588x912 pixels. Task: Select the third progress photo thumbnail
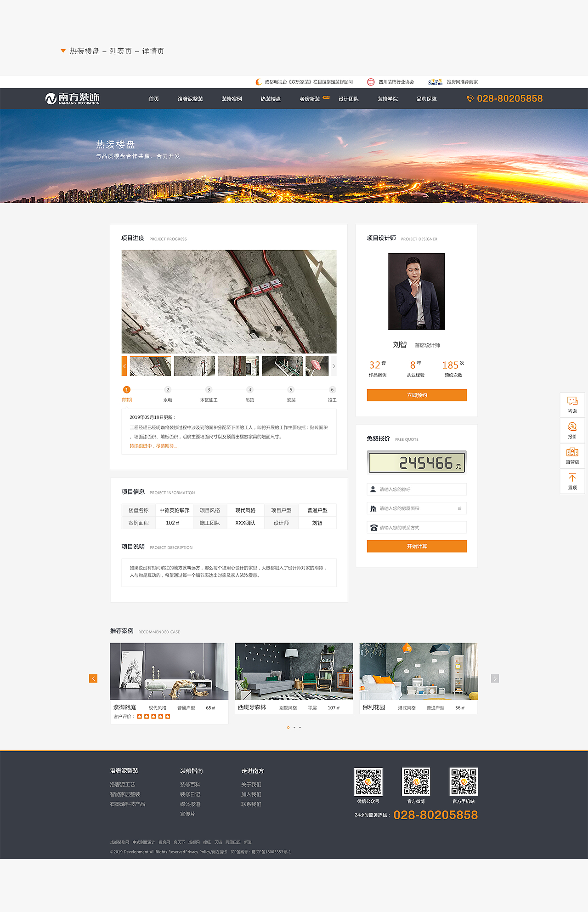pos(238,366)
